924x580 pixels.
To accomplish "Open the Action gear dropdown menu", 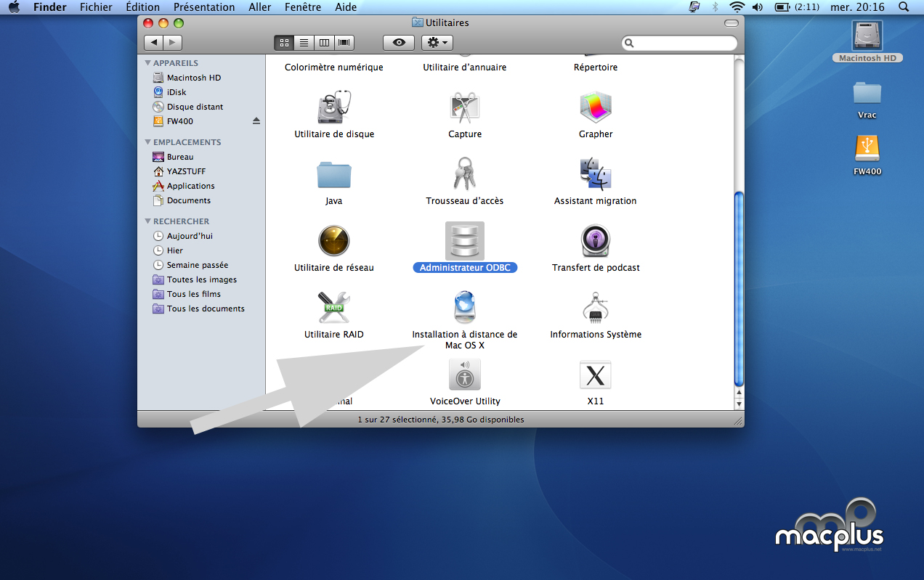I will pos(437,43).
